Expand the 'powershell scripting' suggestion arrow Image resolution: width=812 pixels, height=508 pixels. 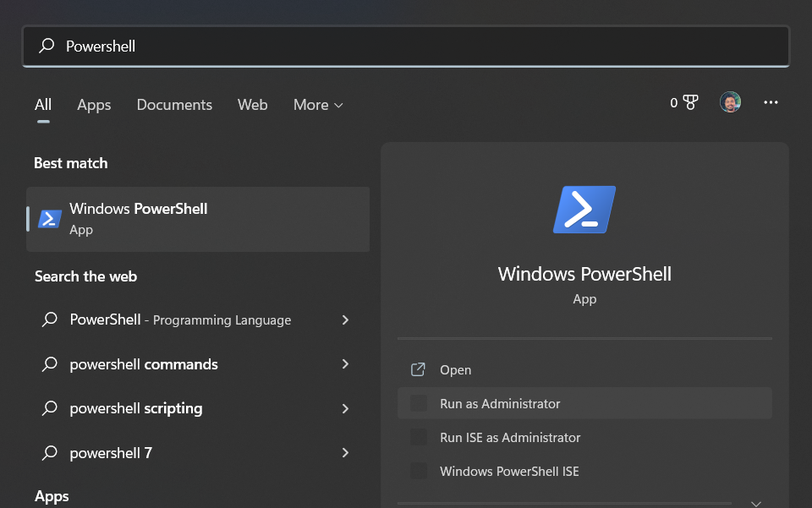click(345, 408)
